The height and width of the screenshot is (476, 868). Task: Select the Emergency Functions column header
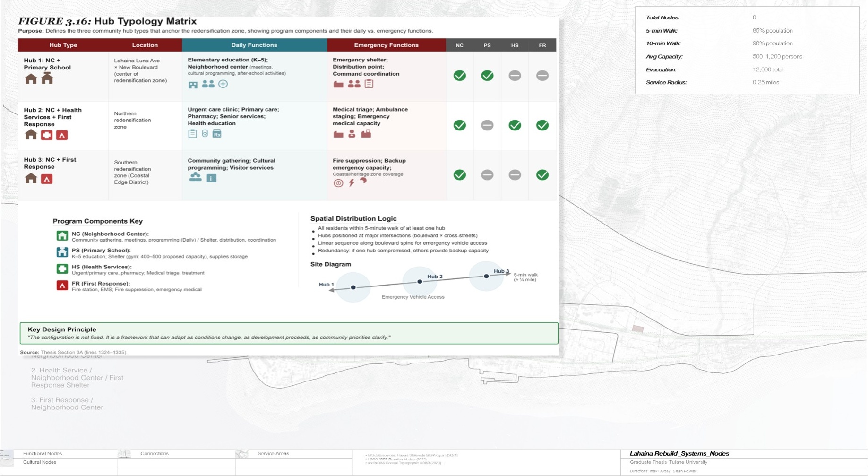point(386,45)
